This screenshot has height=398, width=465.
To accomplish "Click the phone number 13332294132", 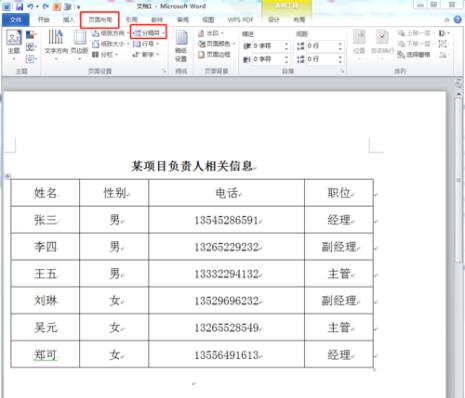I will coord(226,274).
